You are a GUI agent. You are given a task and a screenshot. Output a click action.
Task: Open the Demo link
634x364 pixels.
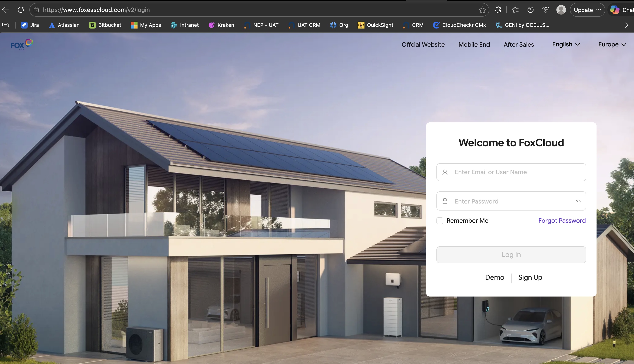point(495,277)
